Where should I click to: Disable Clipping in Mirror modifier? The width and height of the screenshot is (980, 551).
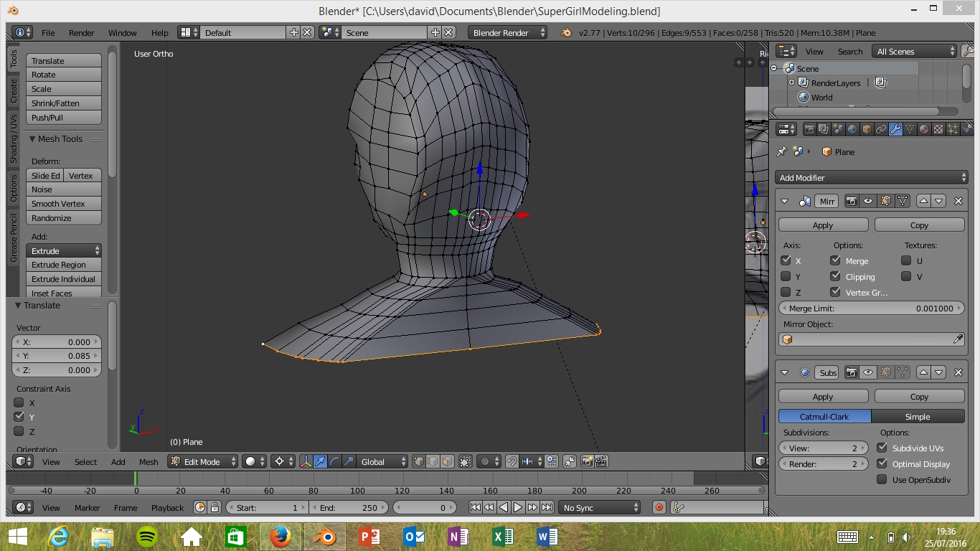(836, 277)
